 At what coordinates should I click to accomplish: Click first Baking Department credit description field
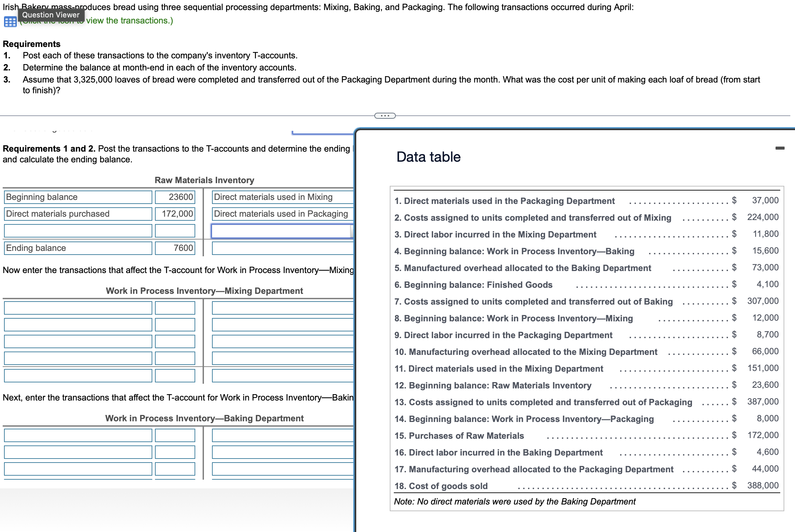click(x=282, y=435)
